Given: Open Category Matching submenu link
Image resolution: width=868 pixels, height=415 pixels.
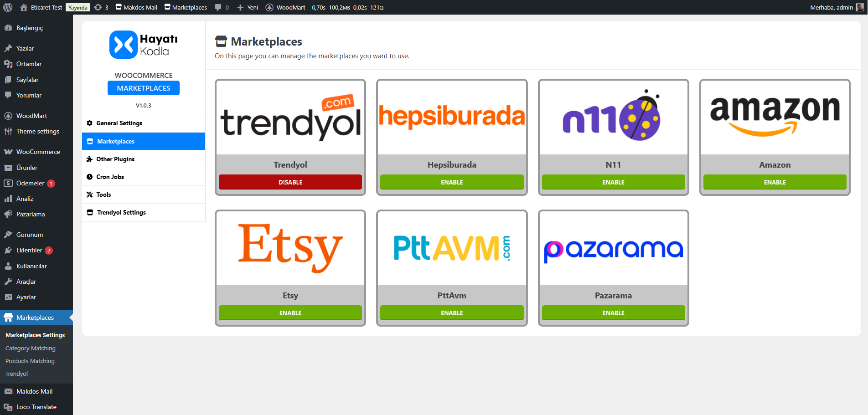Looking at the screenshot, I should click(31, 348).
